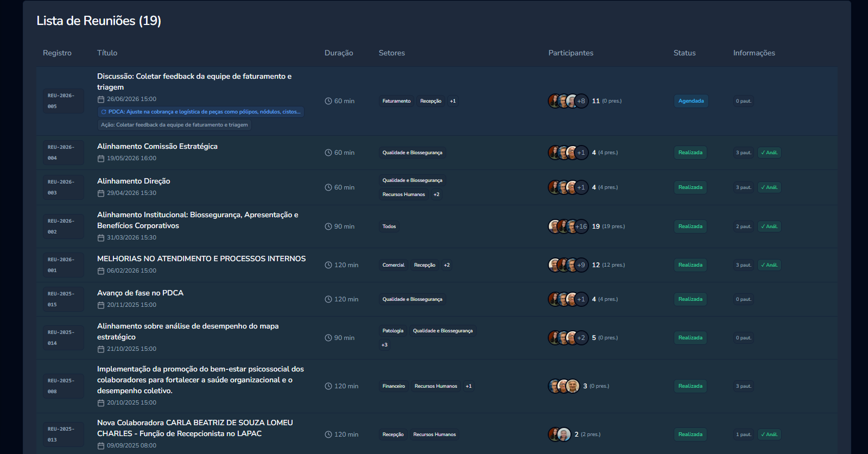Image resolution: width=868 pixels, height=454 pixels.
Task: Click clock icon next to 90 min in REU-2026-002 row
Action: click(328, 226)
